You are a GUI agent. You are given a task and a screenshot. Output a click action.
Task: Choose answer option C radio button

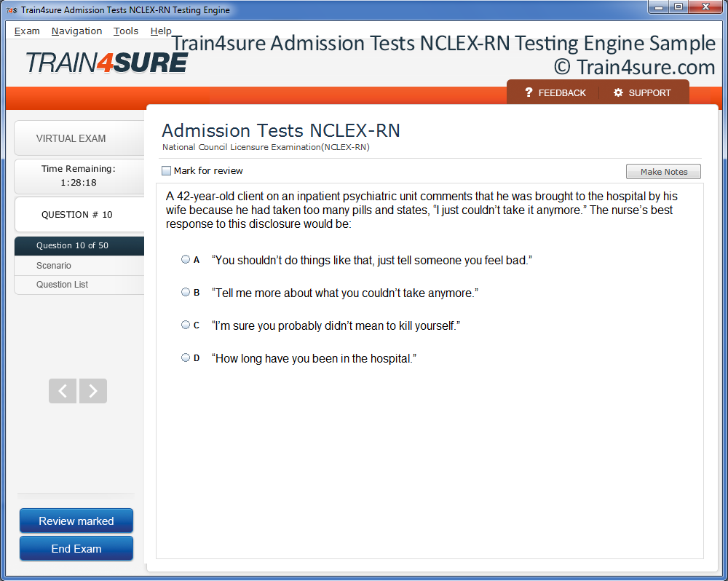coord(185,325)
